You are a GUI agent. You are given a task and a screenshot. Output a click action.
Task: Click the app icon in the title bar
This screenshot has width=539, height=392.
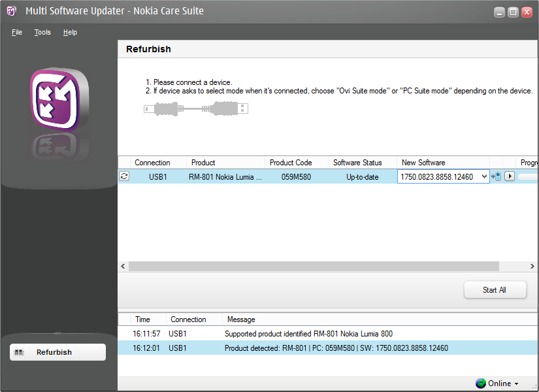(x=11, y=11)
